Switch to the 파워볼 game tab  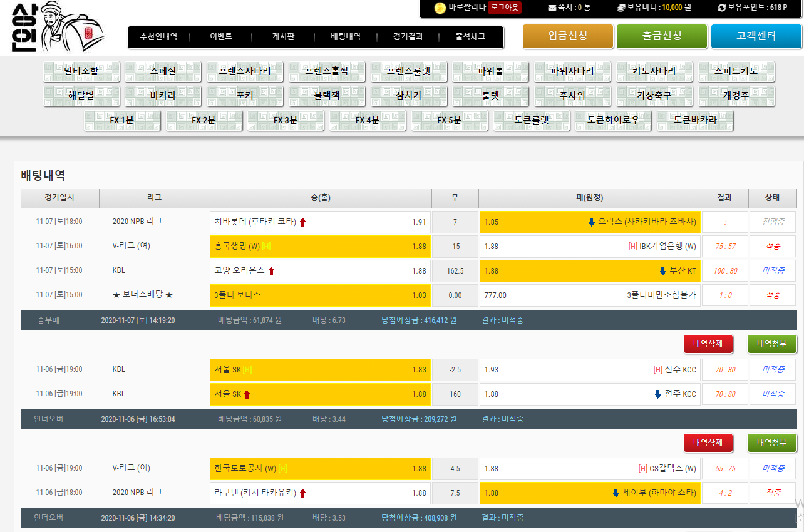[x=490, y=71]
